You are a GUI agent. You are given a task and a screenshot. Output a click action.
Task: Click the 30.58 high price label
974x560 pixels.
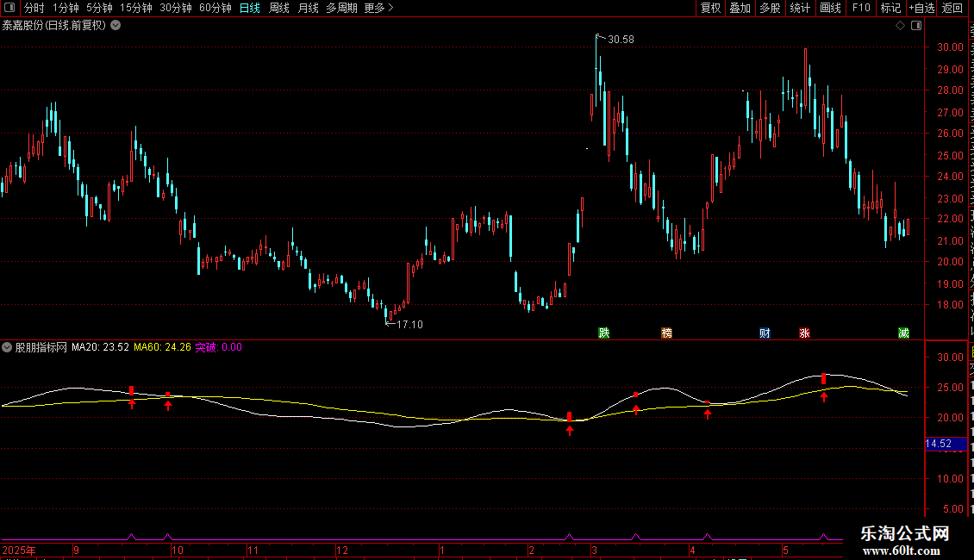[621, 39]
